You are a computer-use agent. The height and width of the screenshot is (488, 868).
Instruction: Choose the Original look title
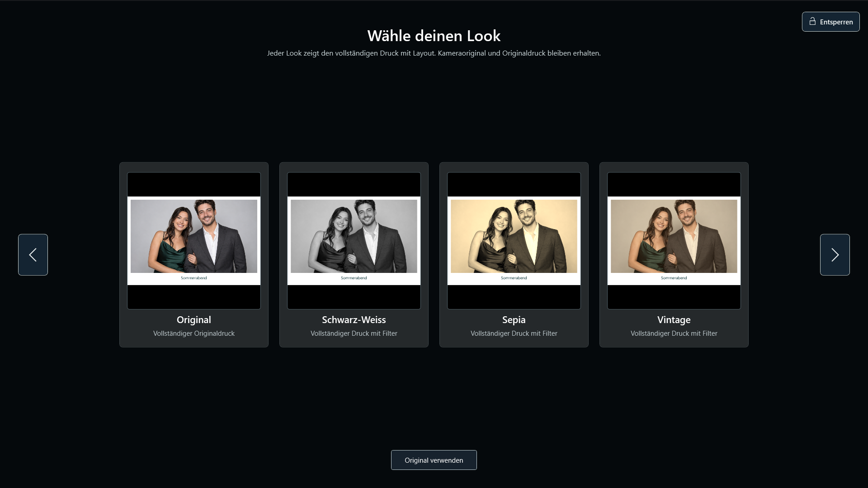tap(194, 320)
